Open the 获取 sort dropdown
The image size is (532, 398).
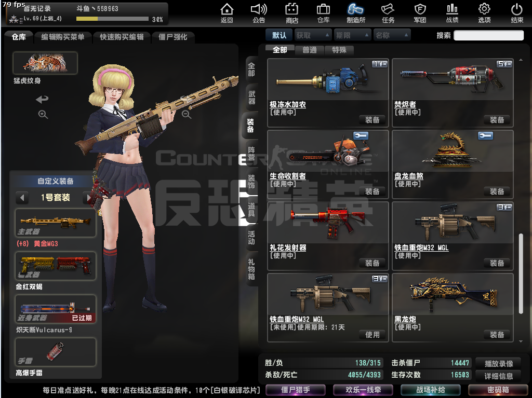click(312, 35)
